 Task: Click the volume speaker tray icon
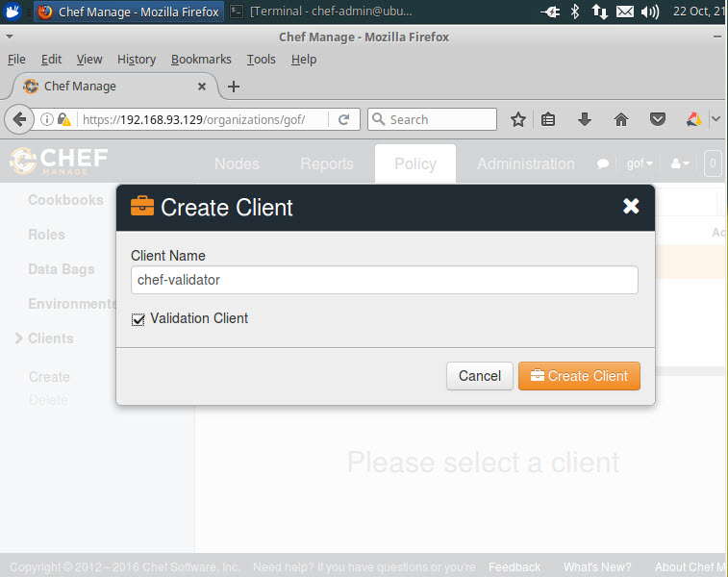(x=649, y=12)
